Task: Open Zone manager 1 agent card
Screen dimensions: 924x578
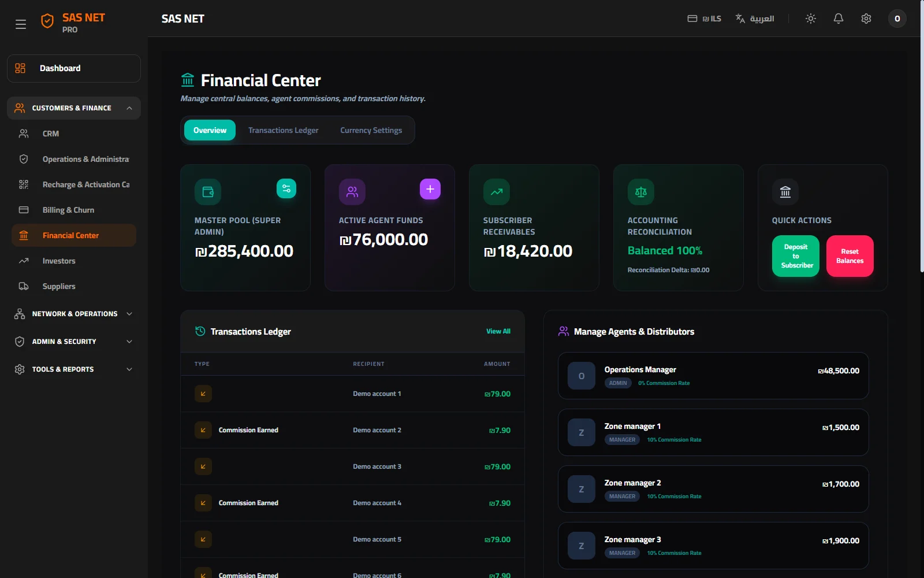Action: (x=713, y=432)
